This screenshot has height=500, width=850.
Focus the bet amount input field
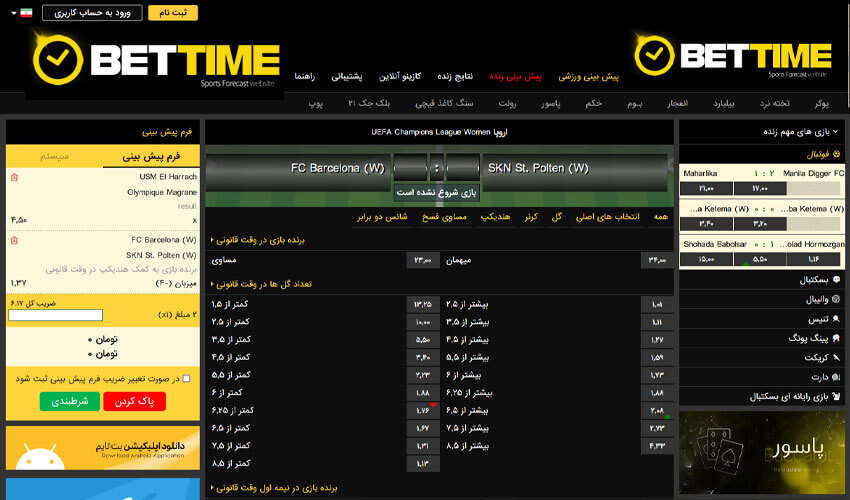tap(55, 315)
